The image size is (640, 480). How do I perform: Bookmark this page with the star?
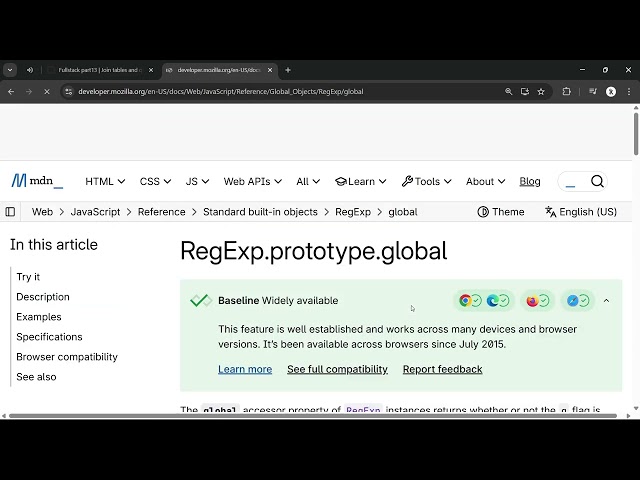(541, 91)
